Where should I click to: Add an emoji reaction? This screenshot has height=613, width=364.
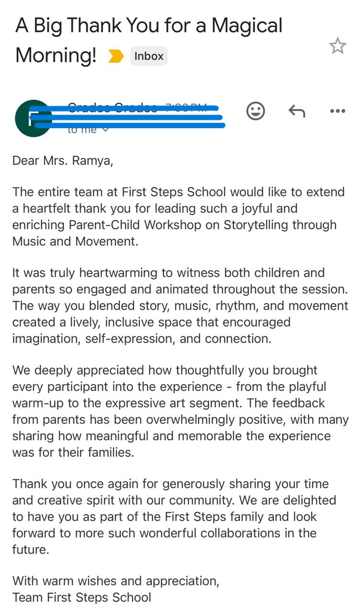(x=255, y=111)
